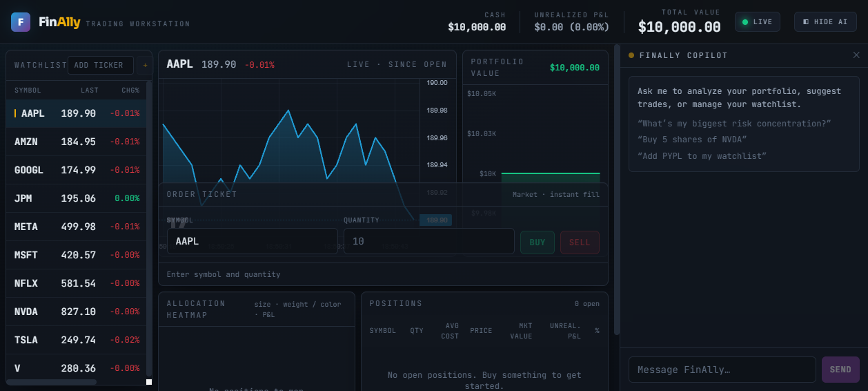Click the unrealized P&L $0.00 (0.00%) value
The width and height of the screenshot is (868, 391).
tap(571, 27)
